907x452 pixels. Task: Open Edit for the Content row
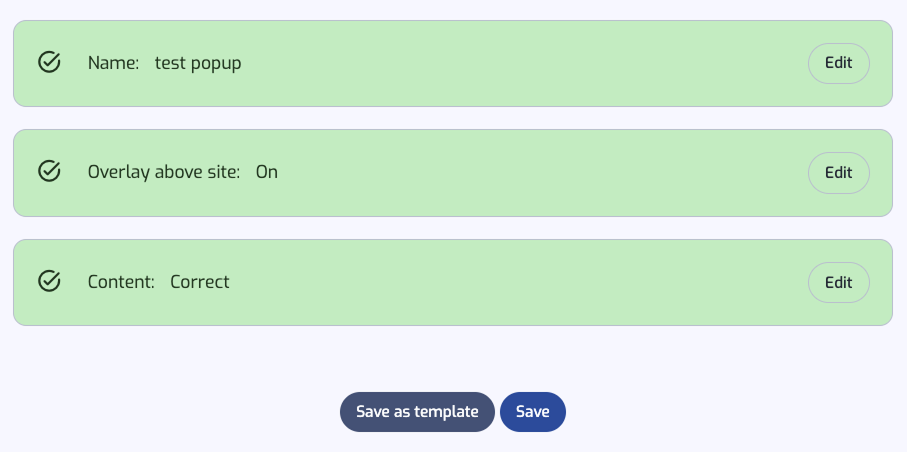click(x=839, y=282)
